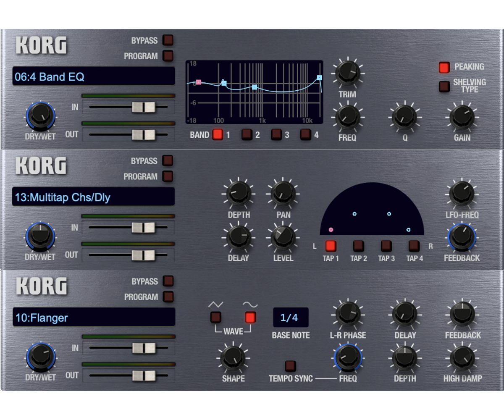Click the IN slider on the Flanger unit

pos(129,348)
